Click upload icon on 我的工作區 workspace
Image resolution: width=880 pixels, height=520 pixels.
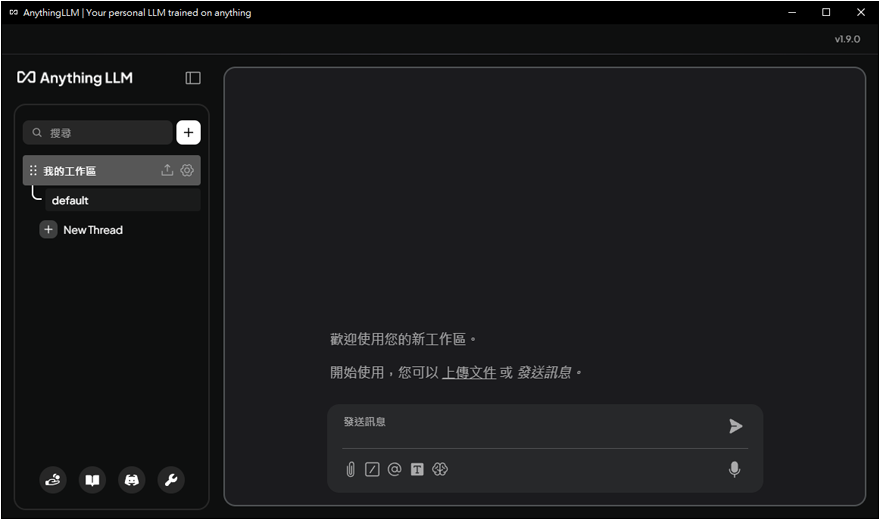[x=167, y=170]
